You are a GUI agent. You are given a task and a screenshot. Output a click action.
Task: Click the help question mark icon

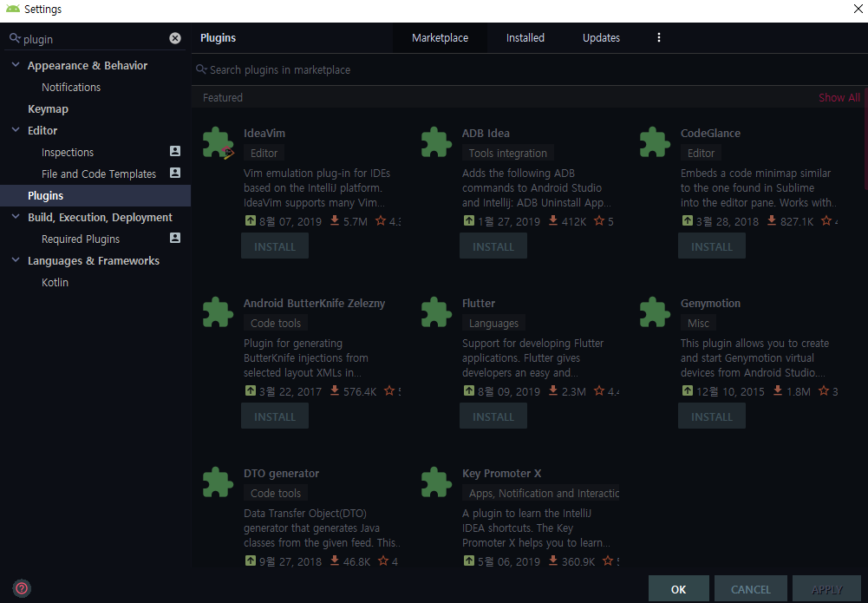pos(22,588)
